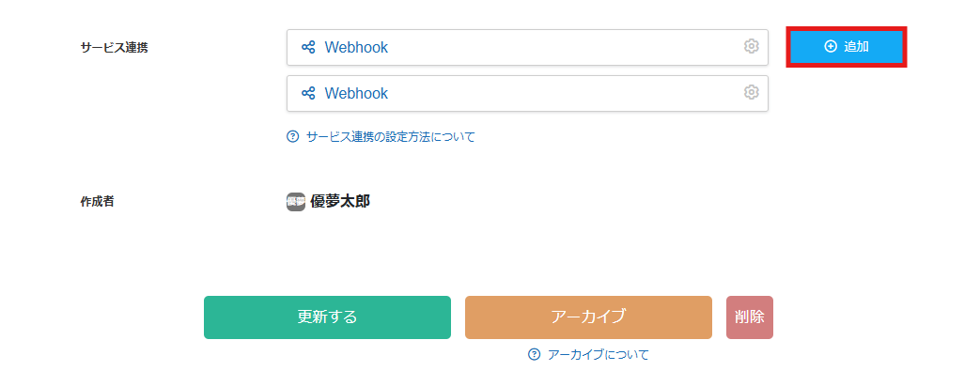The height and width of the screenshot is (371, 980).
Task: Select second Webhook text link
Action: pos(356,93)
